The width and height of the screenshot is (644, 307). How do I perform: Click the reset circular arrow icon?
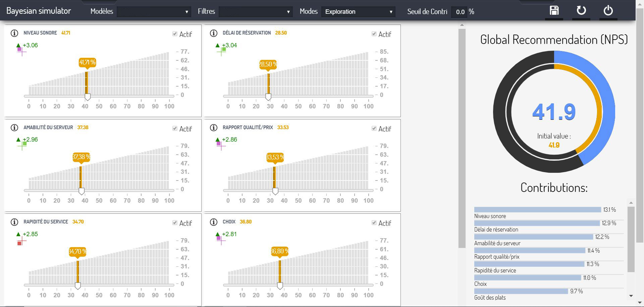581,11
